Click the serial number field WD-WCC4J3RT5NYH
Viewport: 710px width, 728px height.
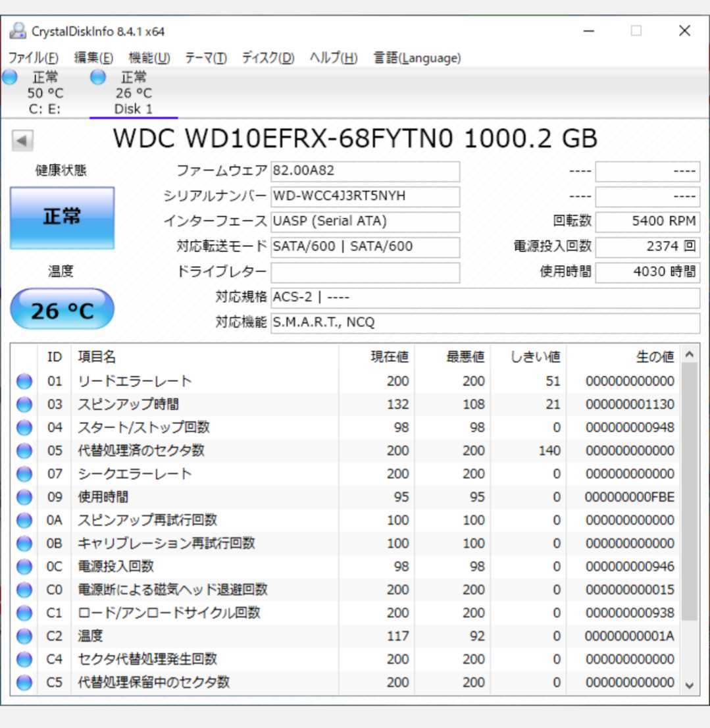click(x=365, y=196)
